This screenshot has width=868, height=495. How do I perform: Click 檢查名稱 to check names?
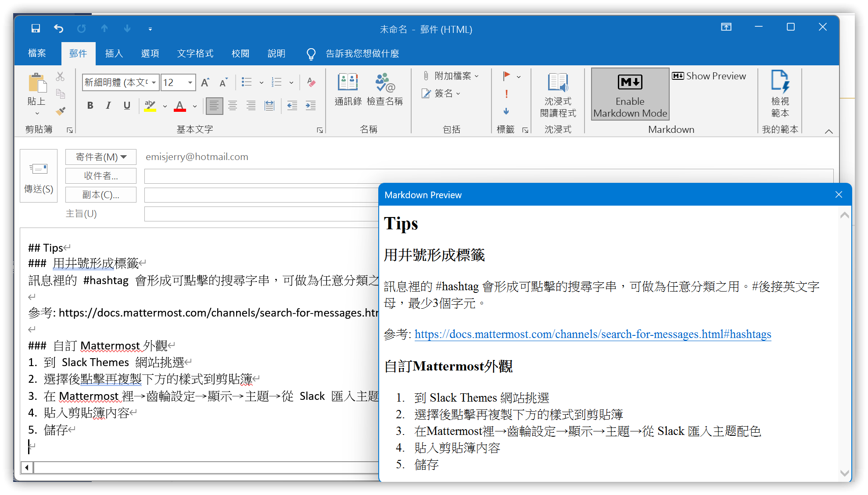385,90
